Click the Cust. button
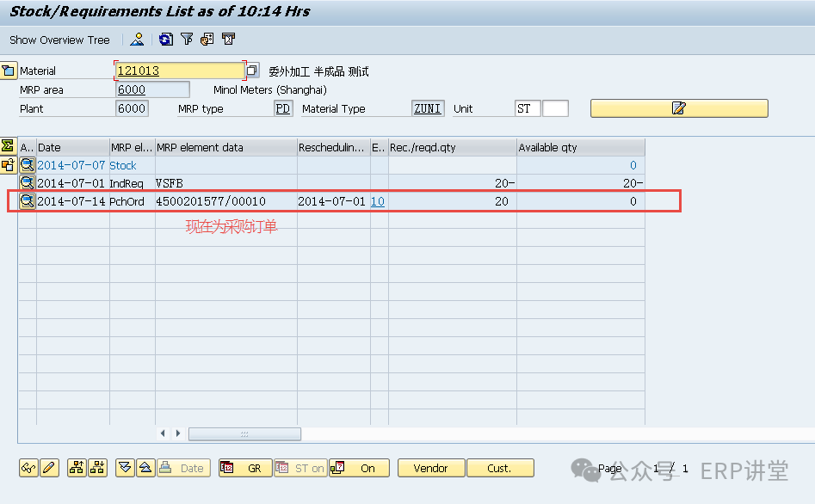 499,468
